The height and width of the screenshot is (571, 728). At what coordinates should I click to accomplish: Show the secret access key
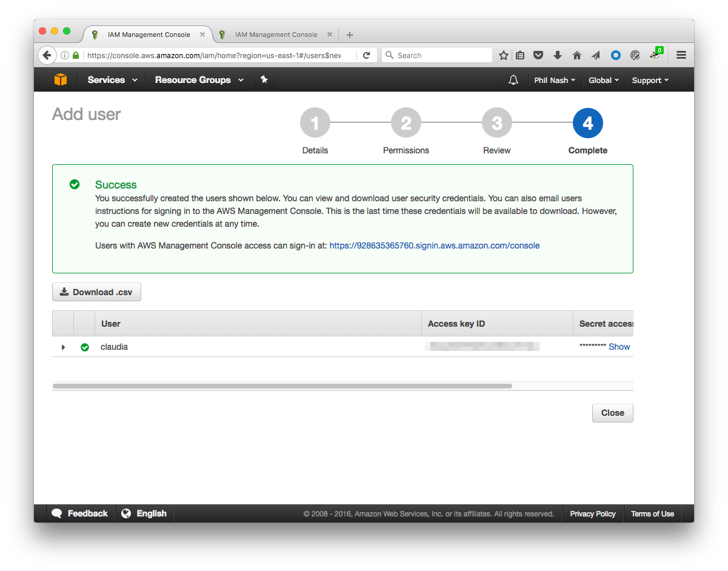[x=619, y=346]
